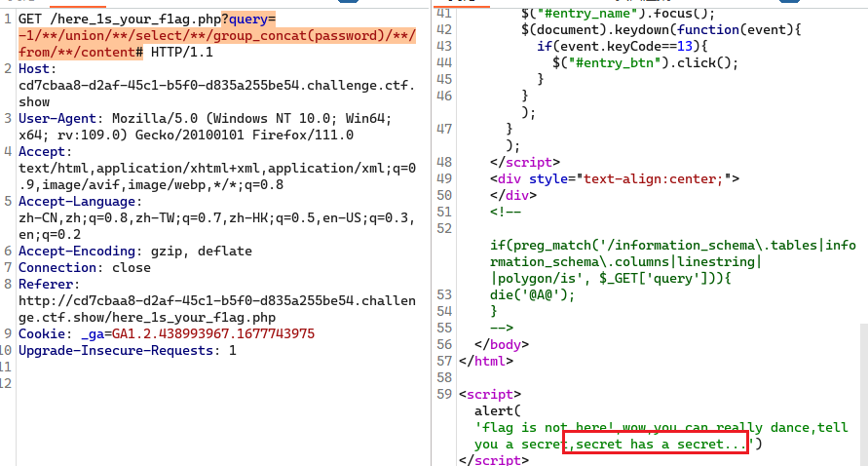Click the </div> closing tag on line 50
Viewport: 868px width, 466px height.
pos(513,196)
